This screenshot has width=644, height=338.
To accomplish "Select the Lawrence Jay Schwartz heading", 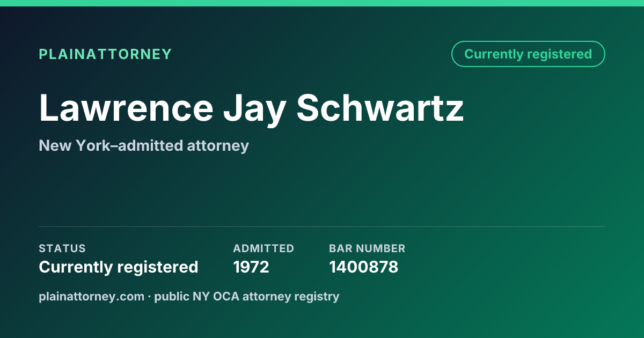I will (251, 108).
